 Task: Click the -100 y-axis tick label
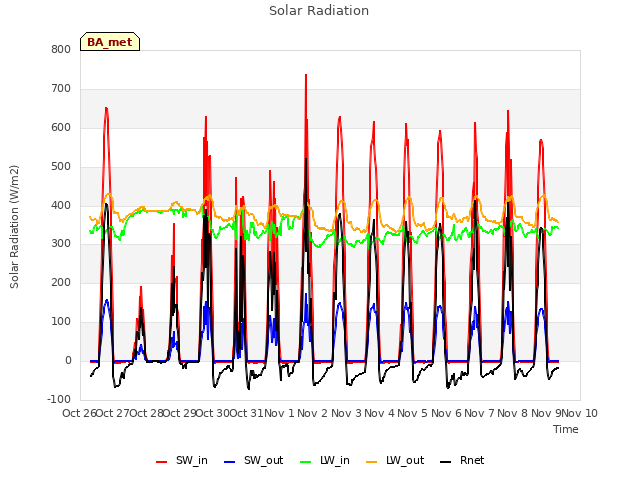pos(59,399)
